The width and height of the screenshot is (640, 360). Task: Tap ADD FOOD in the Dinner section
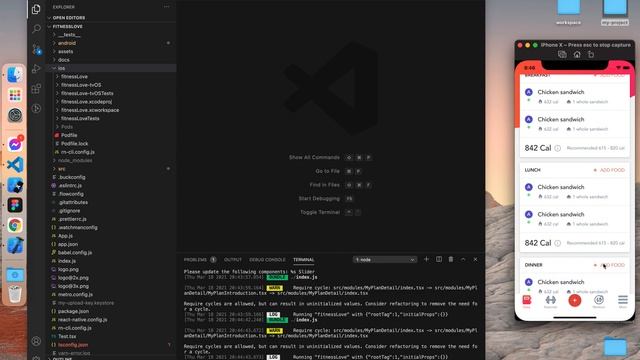(609, 265)
